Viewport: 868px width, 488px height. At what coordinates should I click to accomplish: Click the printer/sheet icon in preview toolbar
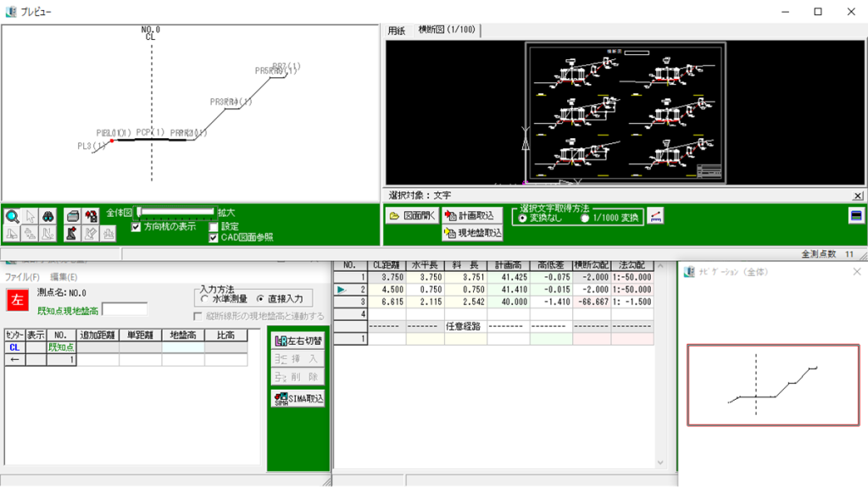pyautogui.click(x=73, y=216)
